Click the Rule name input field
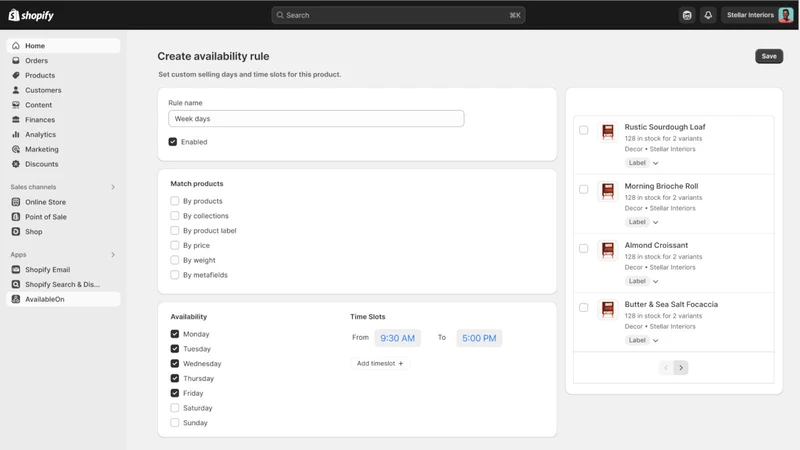The width and height of the screenshot is (800, 450). pyautogui.click(x=316, y=118)
